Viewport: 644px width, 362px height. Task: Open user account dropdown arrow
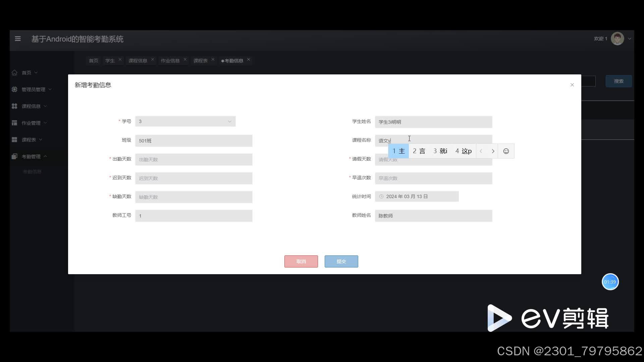(x=630, y=39)
